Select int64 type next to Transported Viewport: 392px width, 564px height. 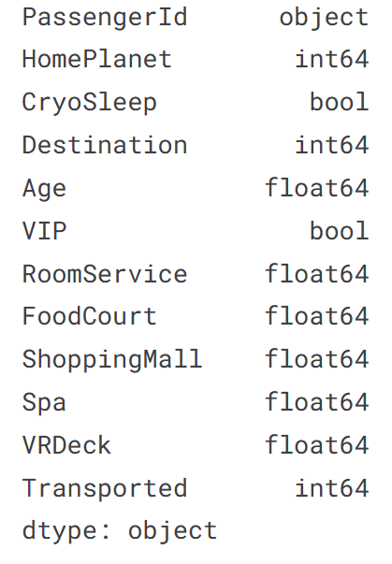(332, 487)
